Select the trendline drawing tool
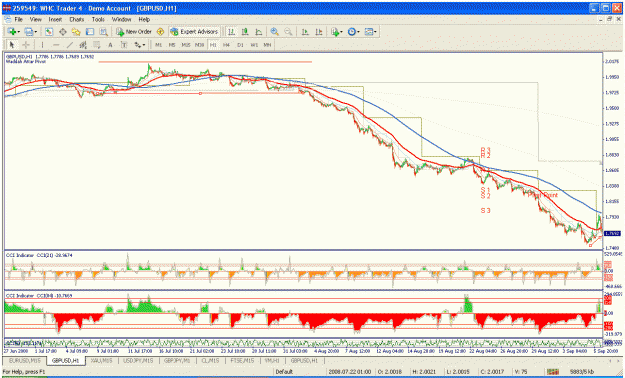 [70, 45]
